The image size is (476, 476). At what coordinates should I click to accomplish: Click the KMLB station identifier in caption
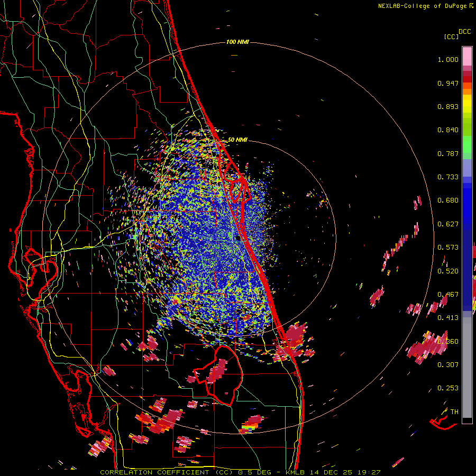click(x=295, y=472)
